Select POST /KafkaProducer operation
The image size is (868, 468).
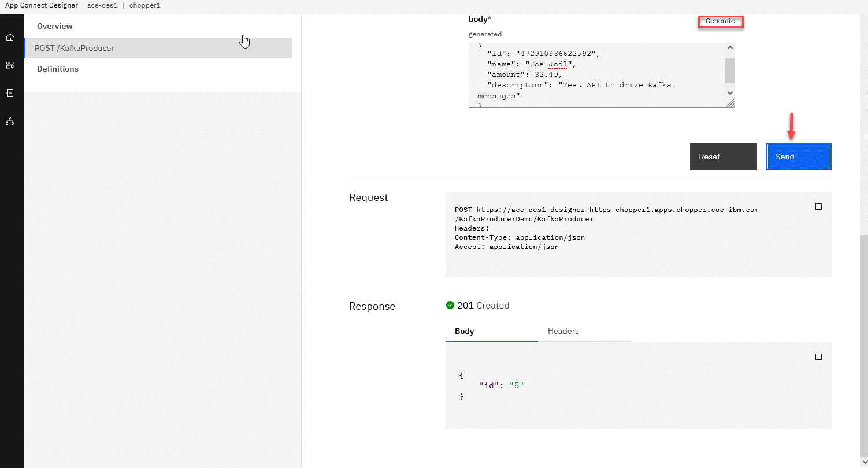75,48
